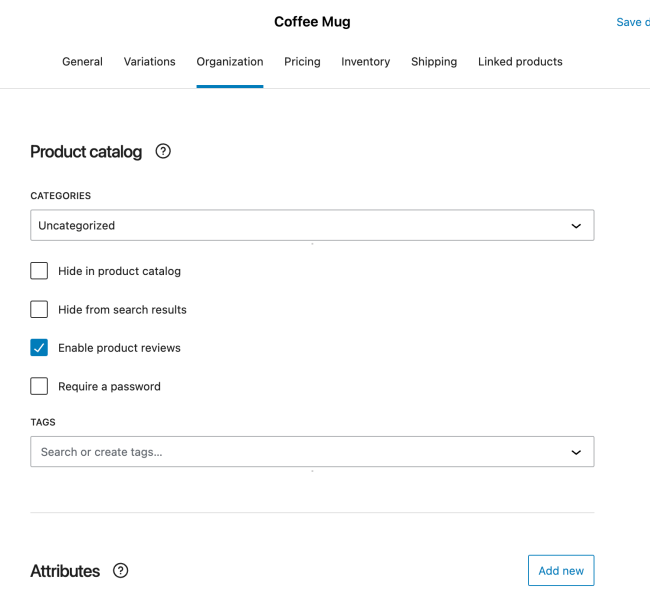Click the Attributes help question mark icon
The image size is (650, 596).
coord(121,571)
